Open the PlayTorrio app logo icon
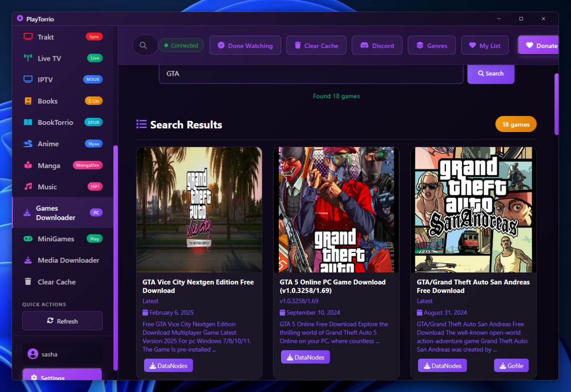Image resolution: width=571 pixels, height=392 pixels. (20, 19)
